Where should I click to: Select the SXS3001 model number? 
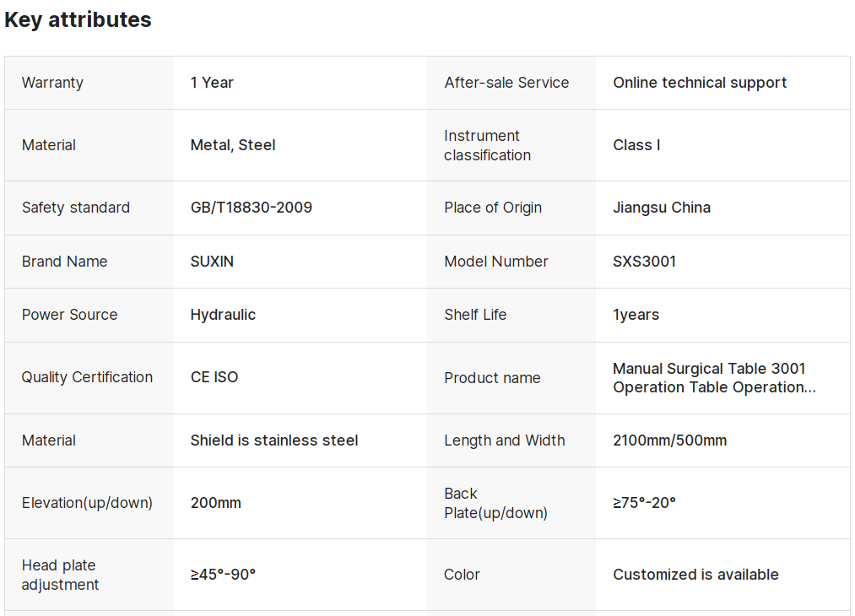click(x=645, y=261)
